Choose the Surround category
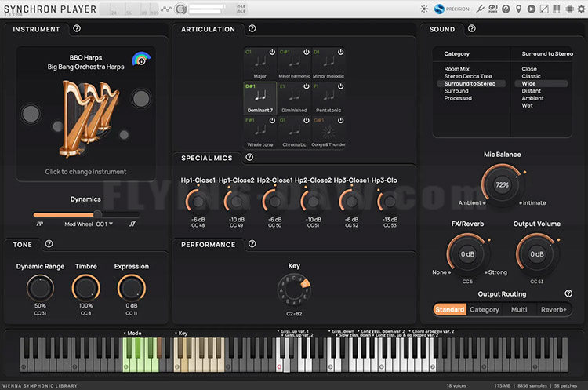 456,91
